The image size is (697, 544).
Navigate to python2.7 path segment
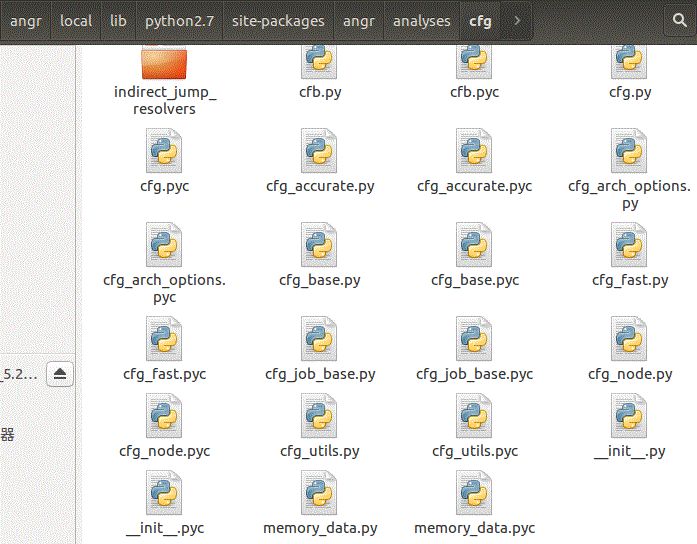pos(180,20)
